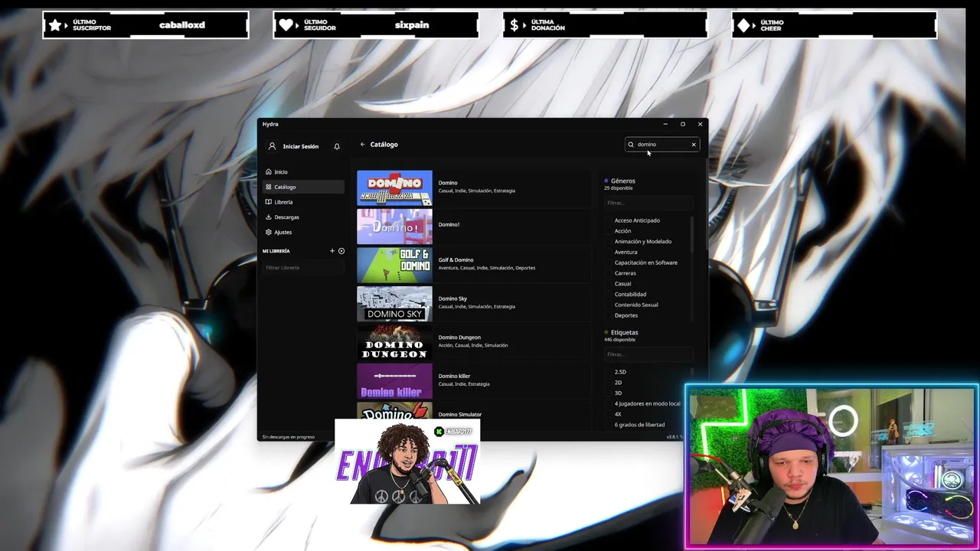Check the Carreras genre
Screen dimensions: 980x551
pos(608,273)
